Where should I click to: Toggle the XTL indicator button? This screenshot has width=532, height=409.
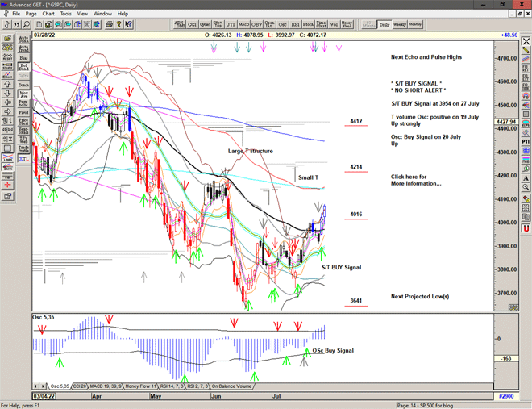coord(23,160)
